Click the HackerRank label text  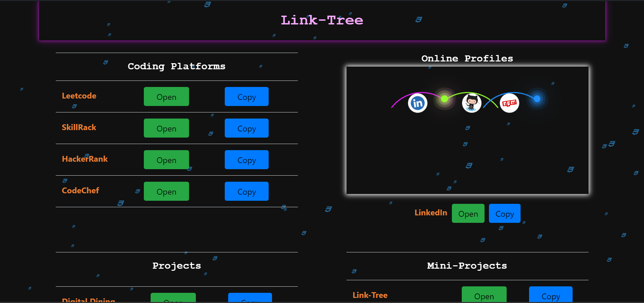[85, 159]
